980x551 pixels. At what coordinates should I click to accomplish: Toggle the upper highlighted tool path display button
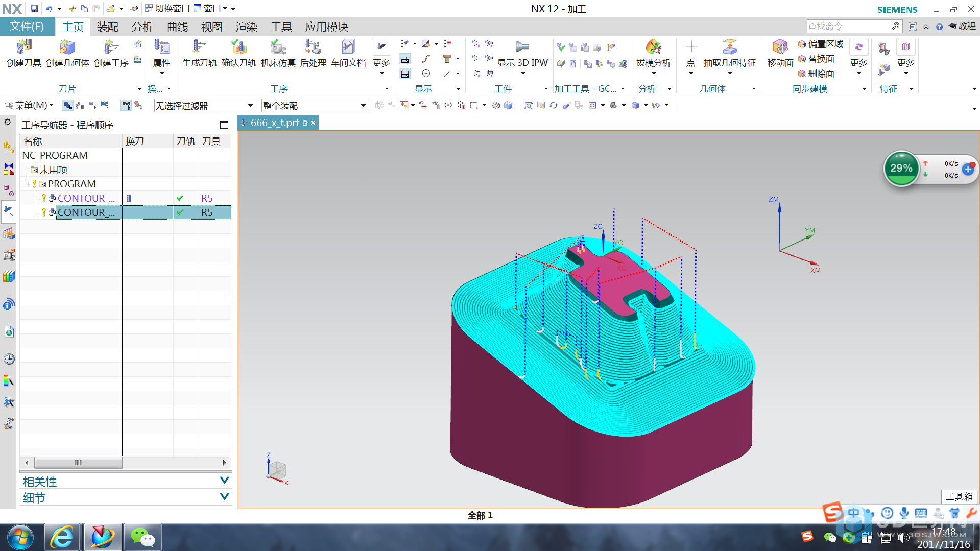coord(404,59)
